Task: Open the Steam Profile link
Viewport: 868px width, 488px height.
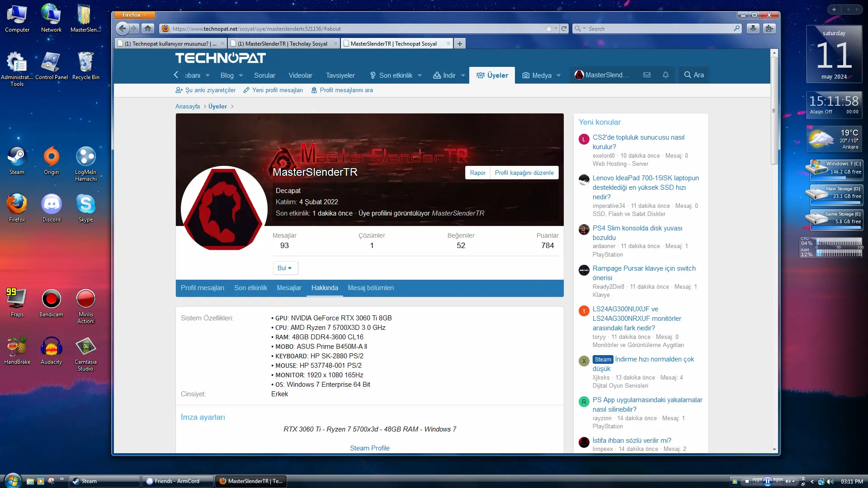Action: [369, 448]
